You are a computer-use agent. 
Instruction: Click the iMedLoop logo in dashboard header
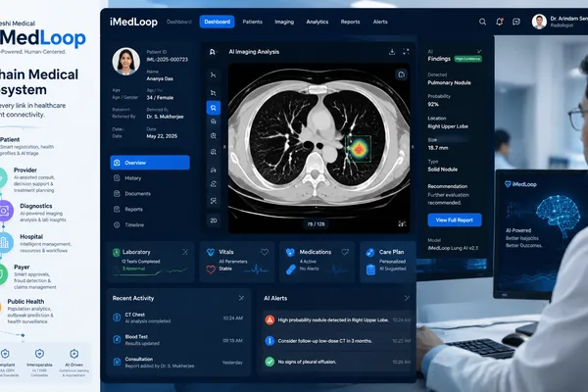[134, 22]
